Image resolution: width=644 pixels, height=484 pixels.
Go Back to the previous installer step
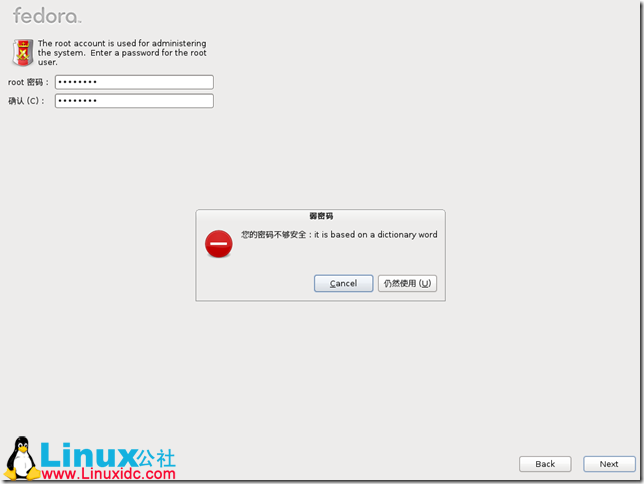545,464
